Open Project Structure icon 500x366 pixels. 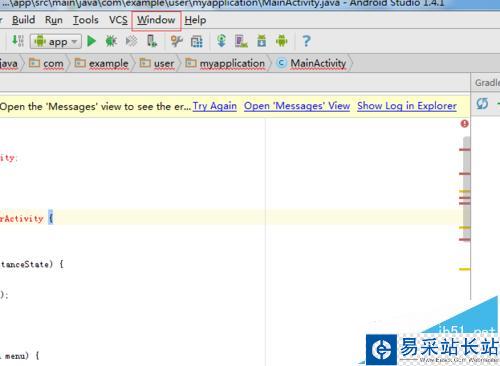197,41
